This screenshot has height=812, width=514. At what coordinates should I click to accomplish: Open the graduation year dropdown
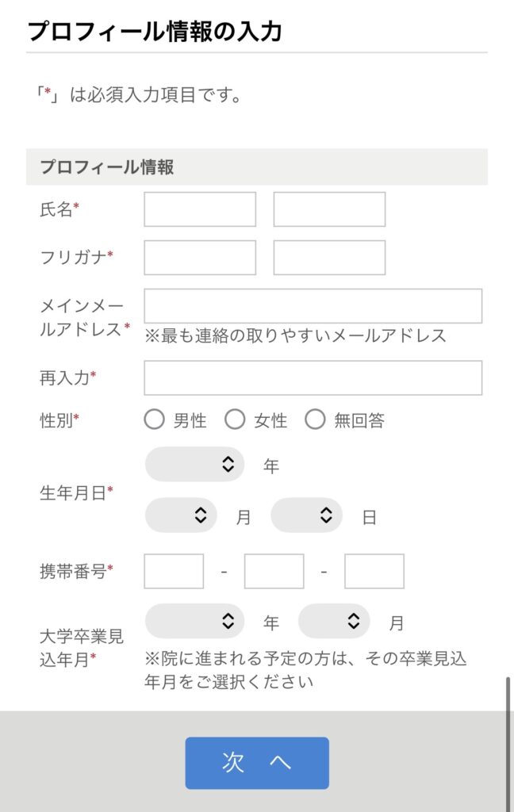pos(194,621)
